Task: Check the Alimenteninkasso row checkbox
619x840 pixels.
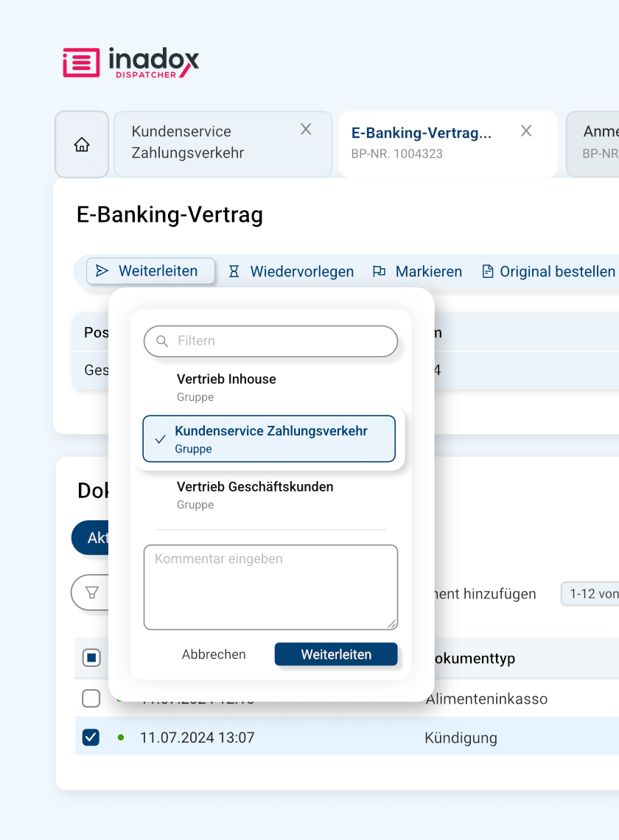Action: point(91,699)
